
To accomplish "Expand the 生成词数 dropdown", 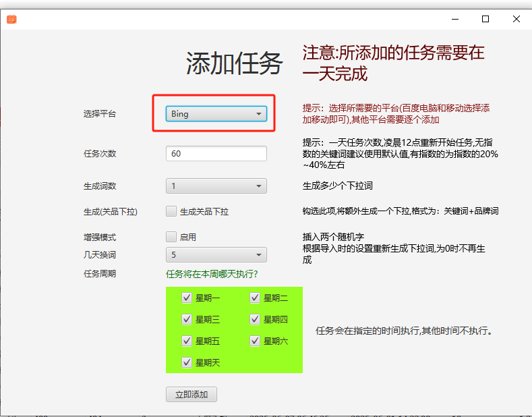I will coord(216,186).
